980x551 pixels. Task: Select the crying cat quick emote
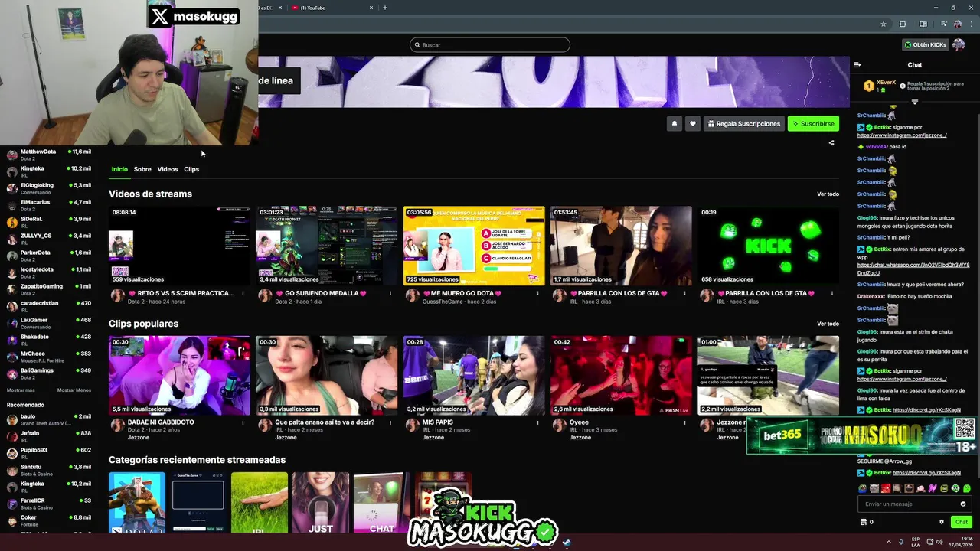click(874, 488)
